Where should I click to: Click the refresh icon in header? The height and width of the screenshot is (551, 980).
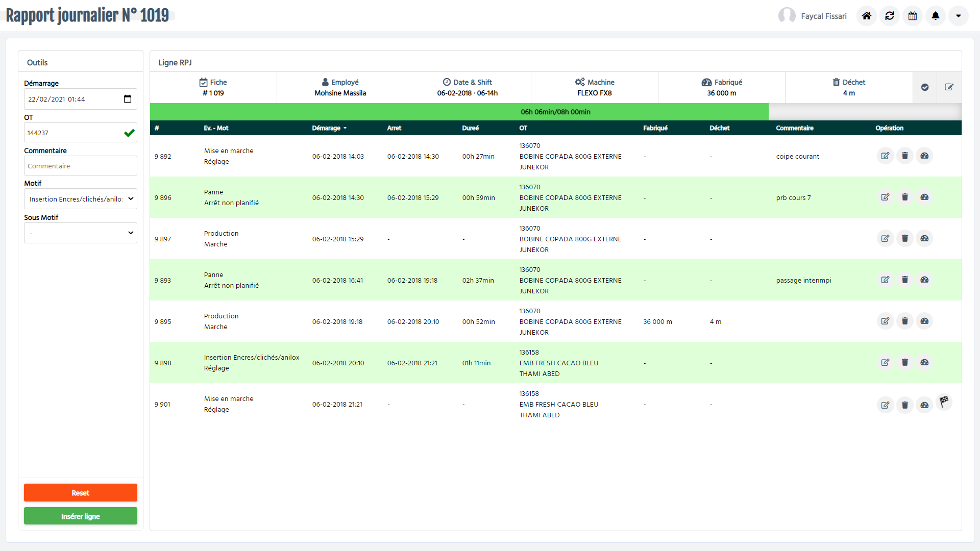(889, 16)
